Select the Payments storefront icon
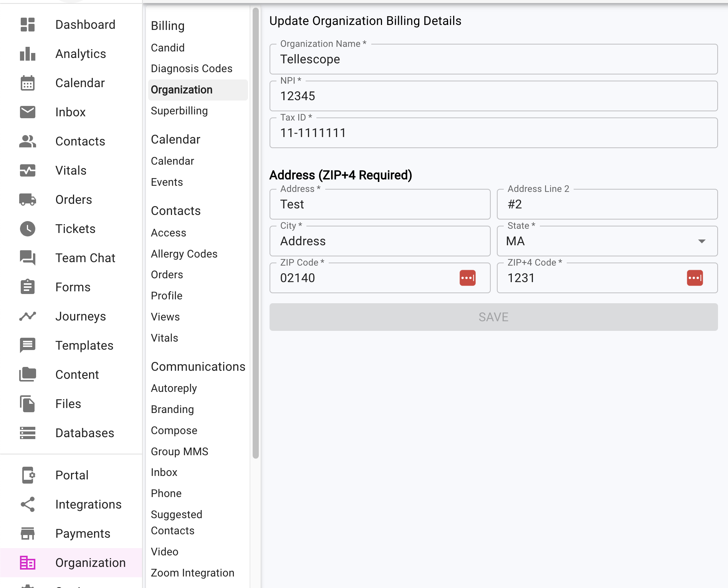Screen dimensions: 728x588 28,533
